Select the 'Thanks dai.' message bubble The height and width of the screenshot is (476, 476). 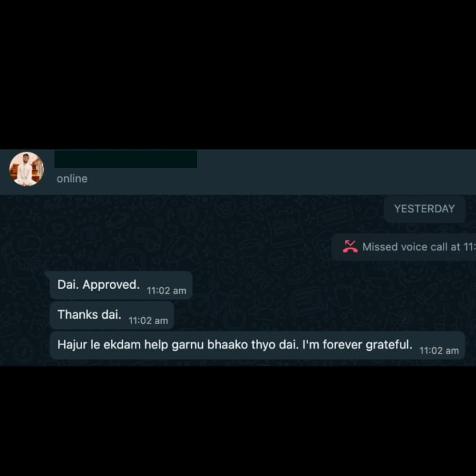(112, 315)
